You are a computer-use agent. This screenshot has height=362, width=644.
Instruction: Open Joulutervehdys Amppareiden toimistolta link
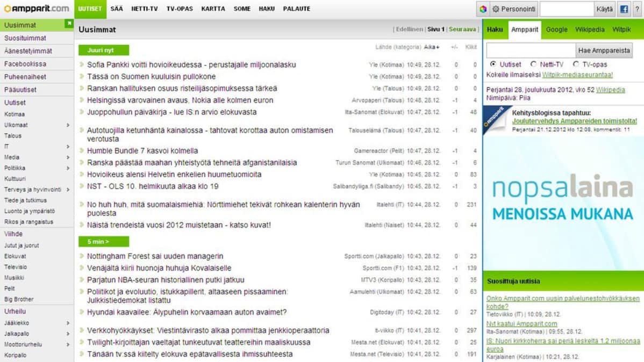pos(574,121)
